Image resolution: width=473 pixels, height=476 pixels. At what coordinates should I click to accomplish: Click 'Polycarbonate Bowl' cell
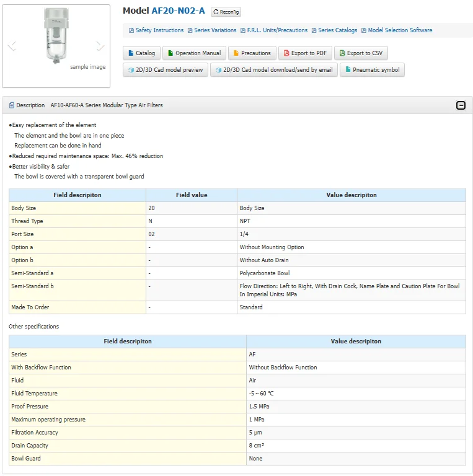351,273
